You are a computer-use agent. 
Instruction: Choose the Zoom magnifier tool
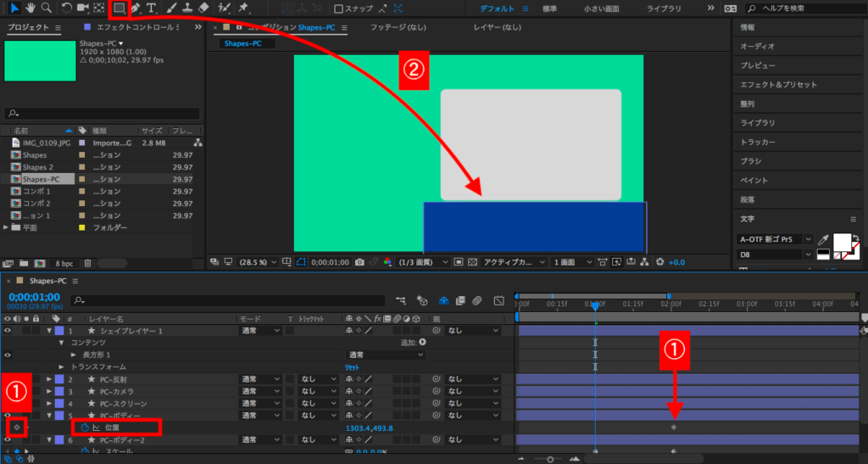(46, 8)
